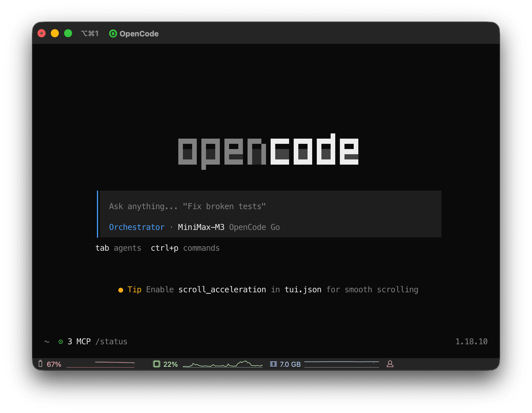
Task: Click the tab agents hint
Action: 118,248
